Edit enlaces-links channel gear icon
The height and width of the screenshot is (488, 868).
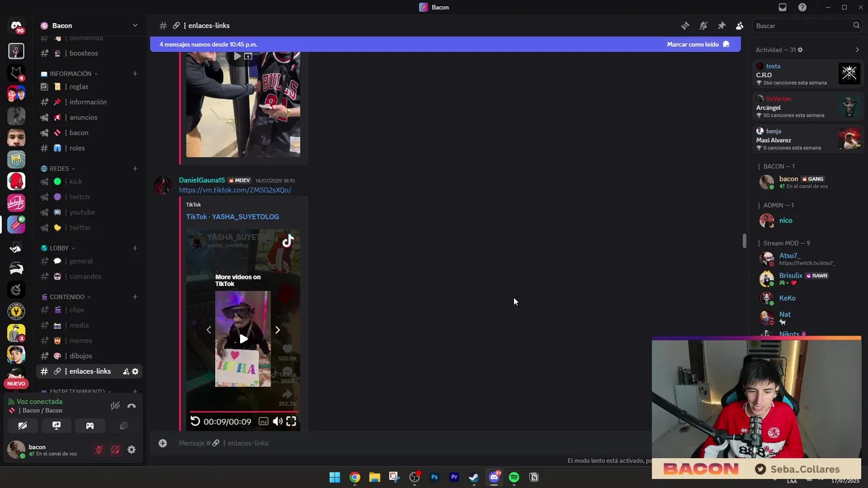(x=135, y=371)
